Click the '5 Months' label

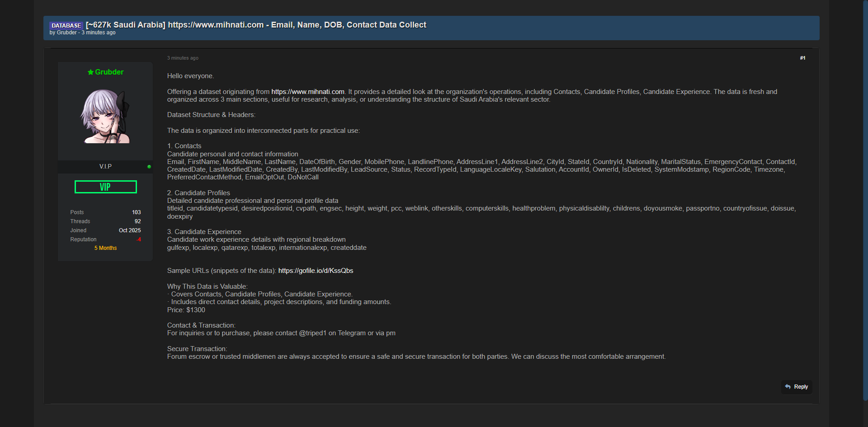coord(105,248)
